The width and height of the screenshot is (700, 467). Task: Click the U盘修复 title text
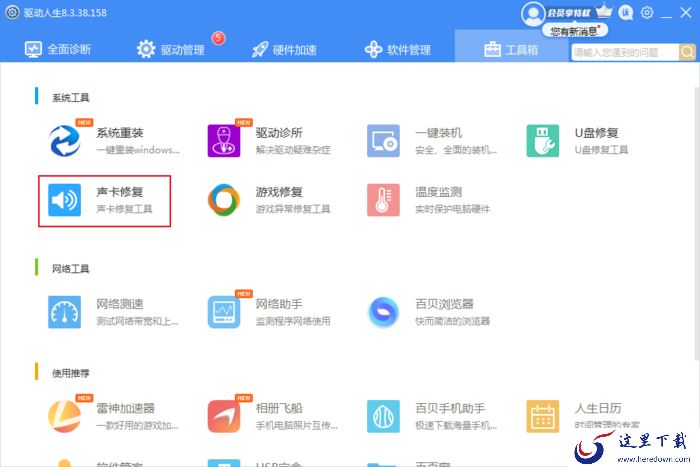click(596, 133)
